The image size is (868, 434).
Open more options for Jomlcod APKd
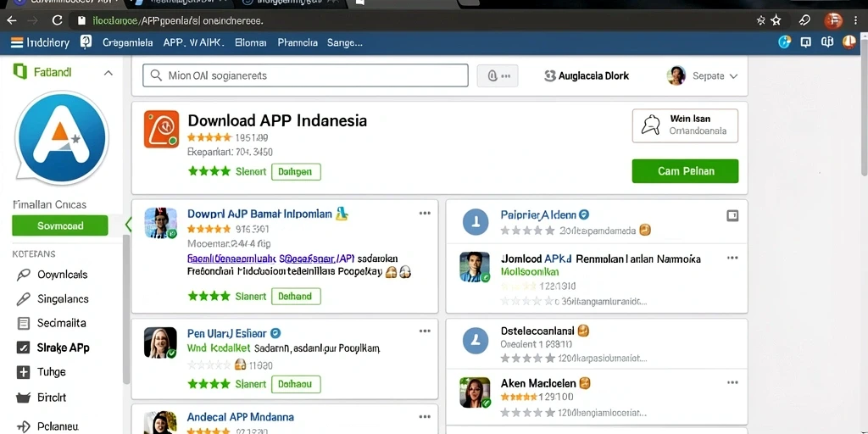732,258
